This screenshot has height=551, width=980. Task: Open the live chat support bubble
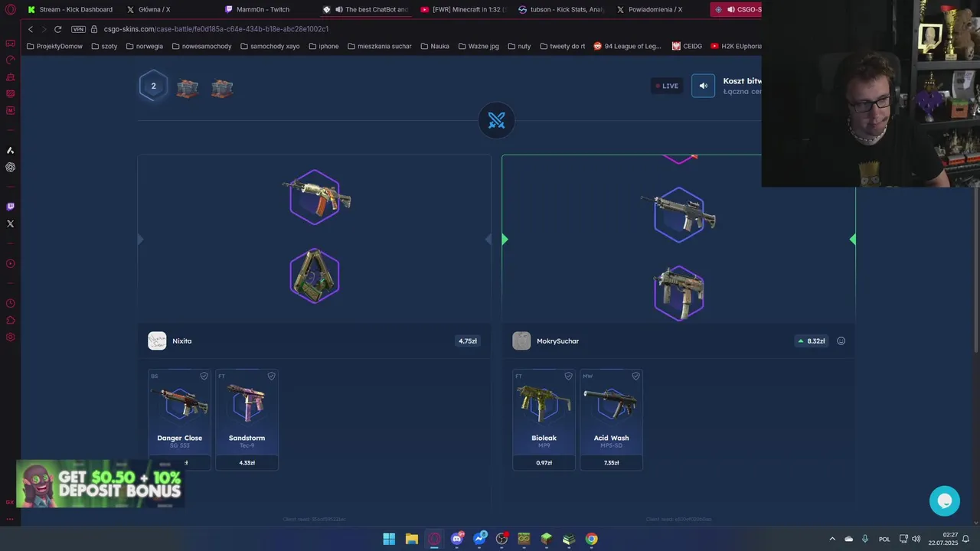coord(944,500)
